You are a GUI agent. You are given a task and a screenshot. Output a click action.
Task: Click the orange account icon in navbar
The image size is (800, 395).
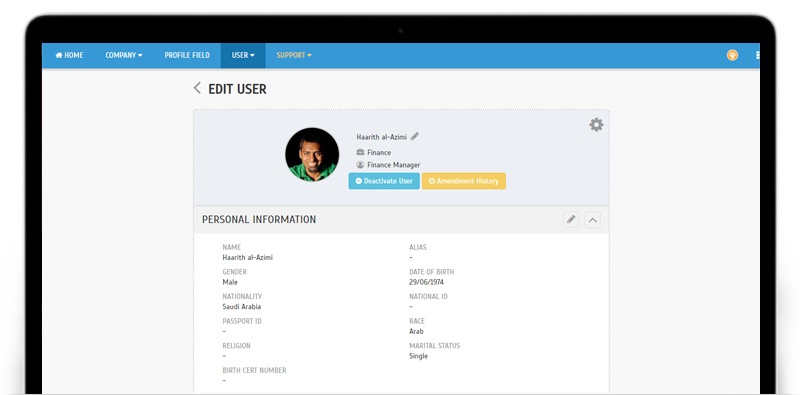pos(732,55)
